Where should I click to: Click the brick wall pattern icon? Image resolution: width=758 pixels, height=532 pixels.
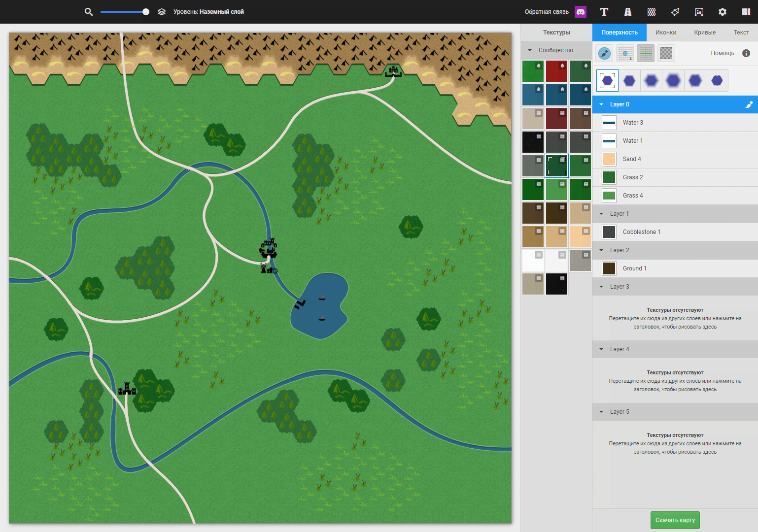point(652,12)
